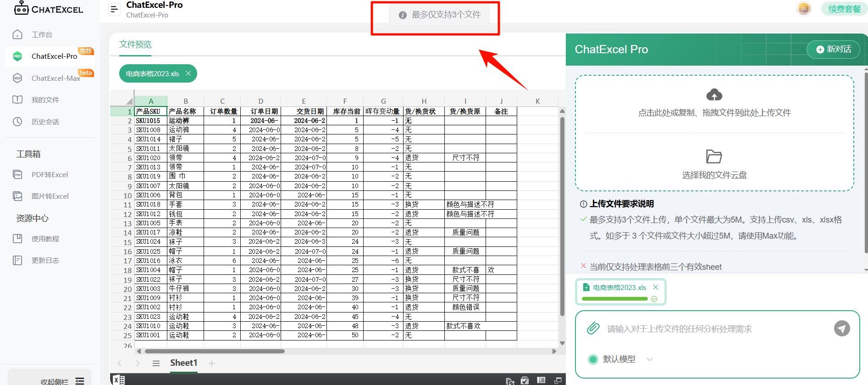868x385 pixels.
Task: Select ChatExcel-Max in sidebar
Action: pos(55,78)
